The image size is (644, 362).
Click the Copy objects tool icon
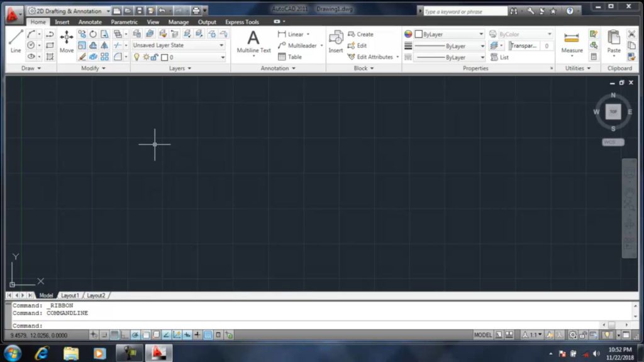point(82,34)
